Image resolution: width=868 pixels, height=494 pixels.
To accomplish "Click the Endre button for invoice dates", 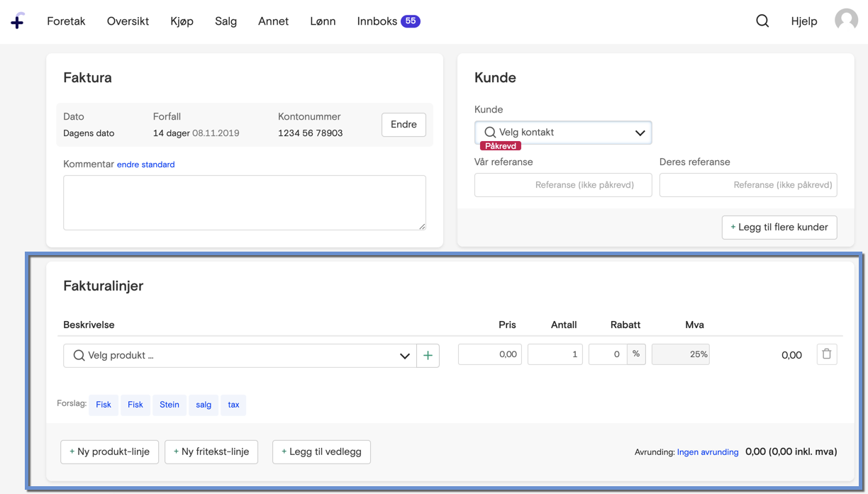I will (x=404, y=125).
